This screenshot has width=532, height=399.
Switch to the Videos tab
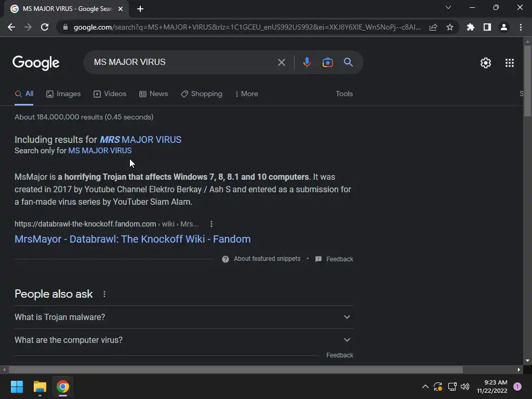[110, 94]
